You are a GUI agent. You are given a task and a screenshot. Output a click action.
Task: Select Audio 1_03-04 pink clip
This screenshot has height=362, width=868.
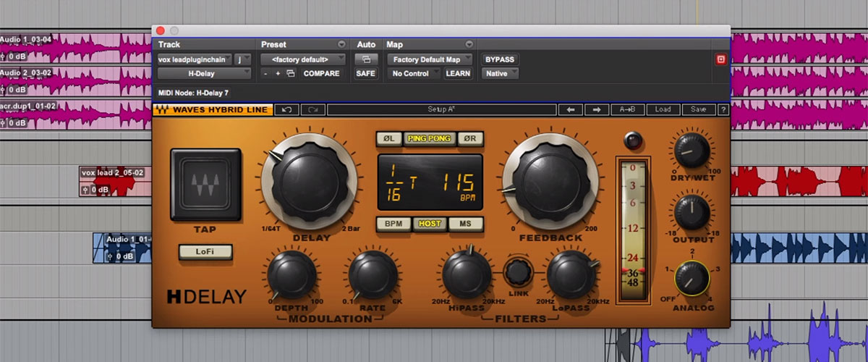coord(77,47)
